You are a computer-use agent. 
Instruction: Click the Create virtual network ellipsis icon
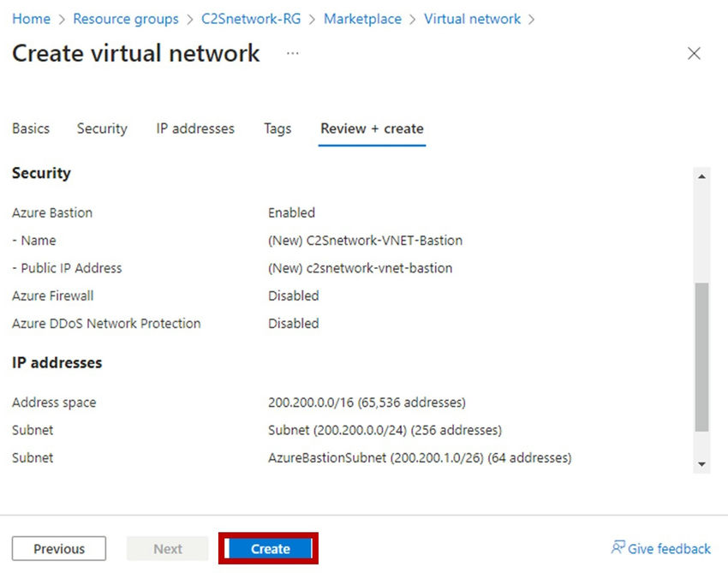tap(292, 53)
